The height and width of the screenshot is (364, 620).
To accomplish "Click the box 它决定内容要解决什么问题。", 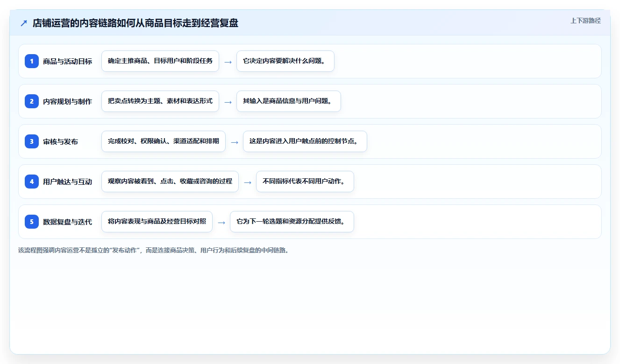I will [x=285, y=61].
